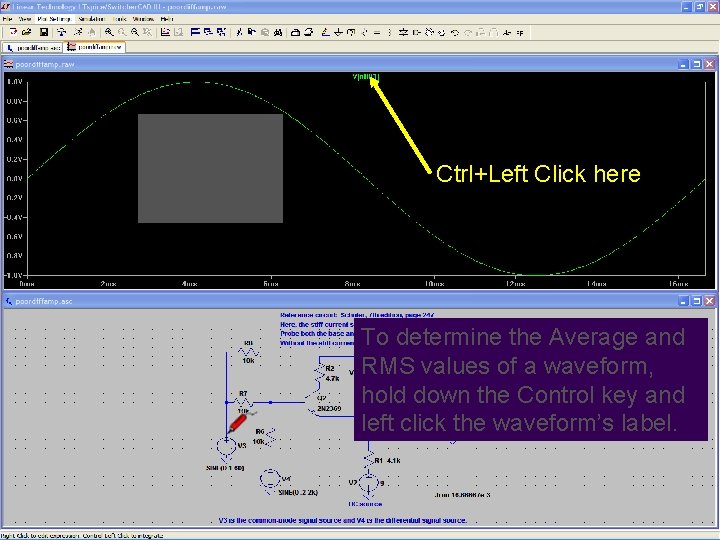The height and width of the screenshot is (540, 720).
Task: Click the cascade windows toolbar icon
Action: 208,32
